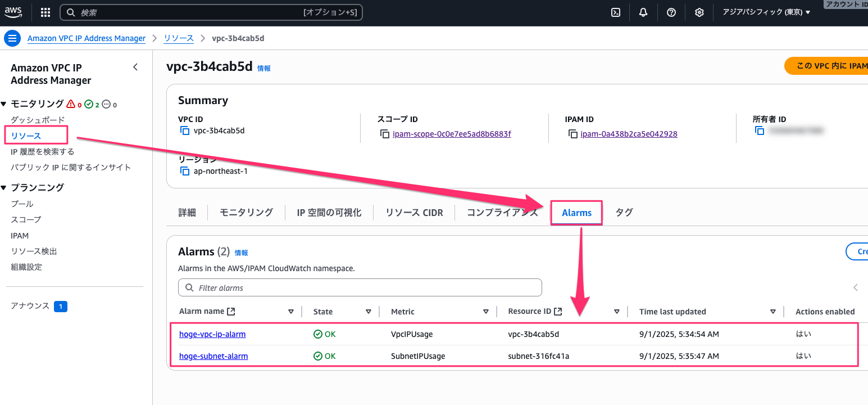This screenshot has height=405, width=868.
Task: Open the help question mark icon
Action: coord(671,12)
